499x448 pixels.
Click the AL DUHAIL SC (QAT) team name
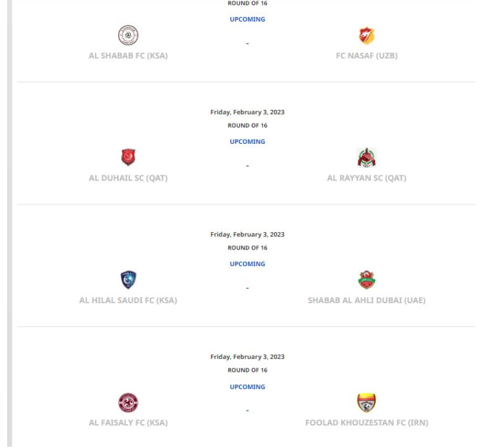128,178
